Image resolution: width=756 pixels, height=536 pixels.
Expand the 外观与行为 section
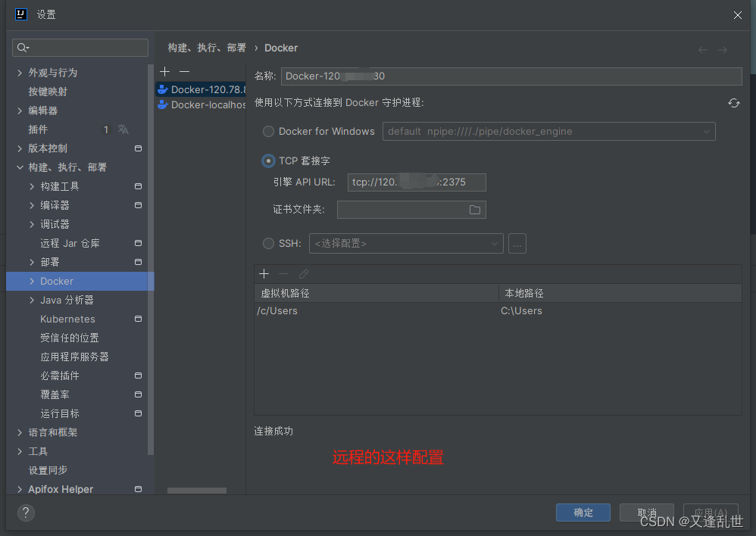(x=20, y=73)
